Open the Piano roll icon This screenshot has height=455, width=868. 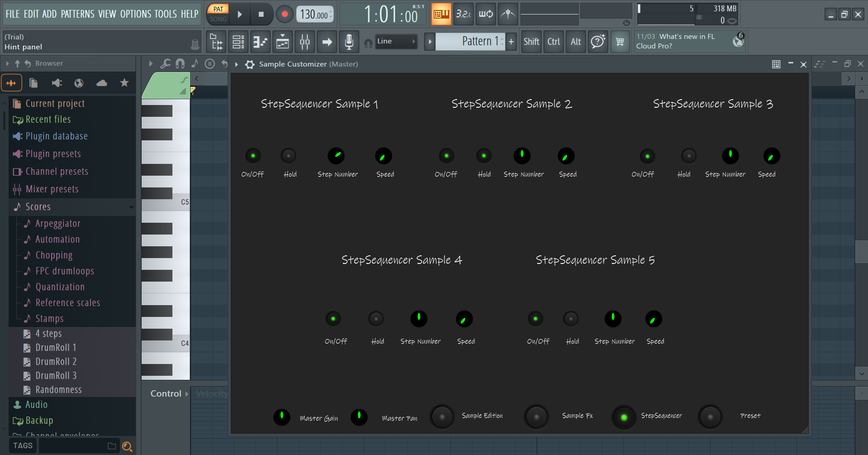pos(260,42)
